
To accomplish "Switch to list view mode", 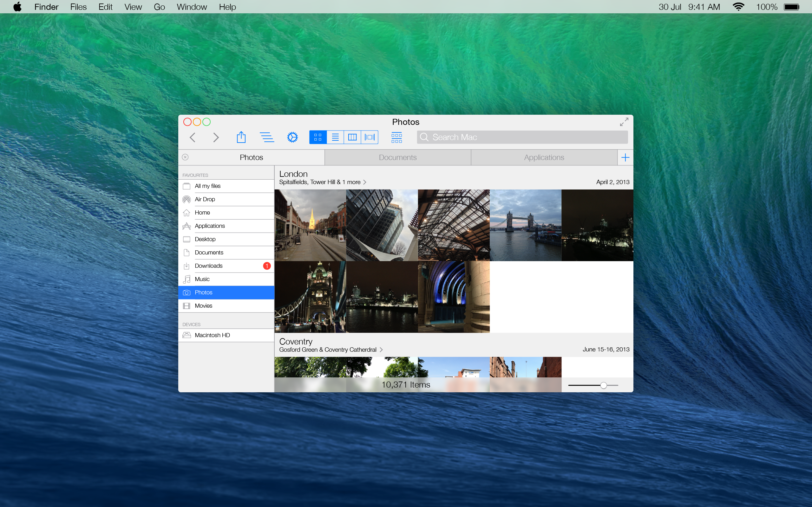I will pos(335,137).
